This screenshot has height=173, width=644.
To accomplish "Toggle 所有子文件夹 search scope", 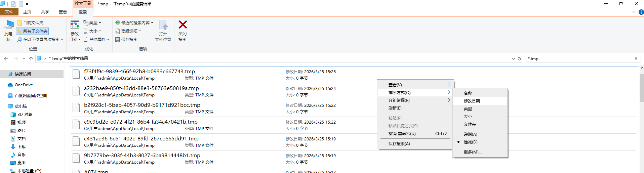I will point(32,31).
